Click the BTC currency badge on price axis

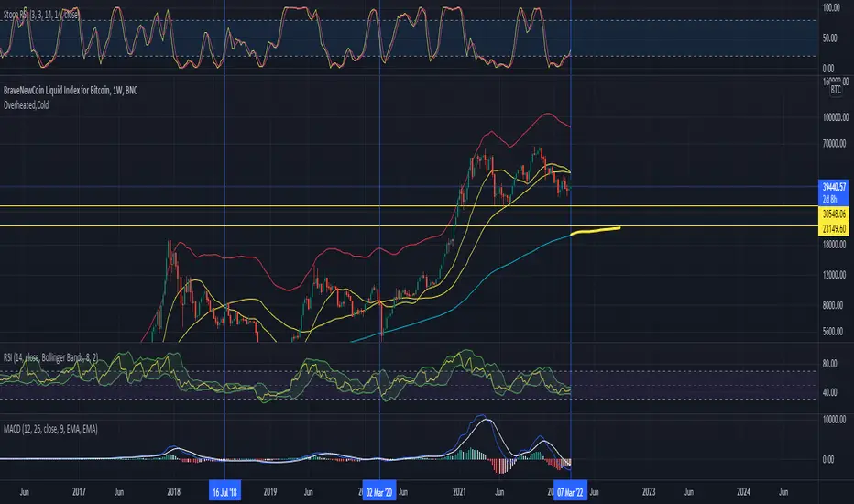point(836,90)
